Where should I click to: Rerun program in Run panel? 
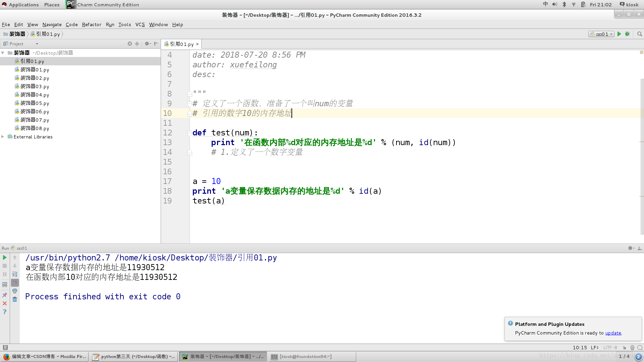[5, 257]
